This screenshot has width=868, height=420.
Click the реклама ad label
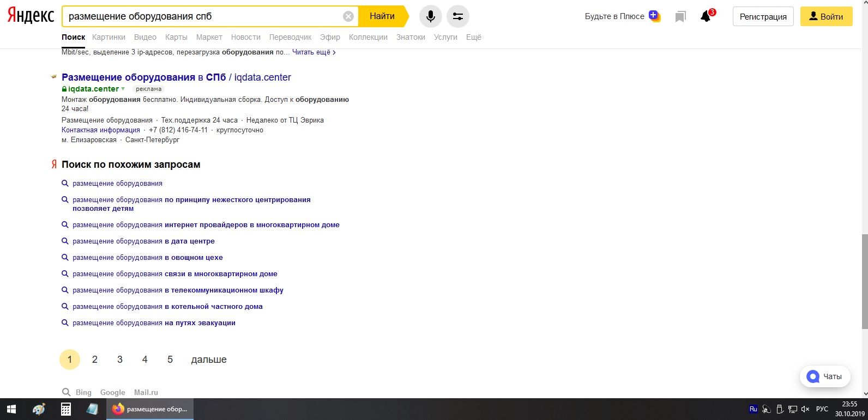[148, 89]
